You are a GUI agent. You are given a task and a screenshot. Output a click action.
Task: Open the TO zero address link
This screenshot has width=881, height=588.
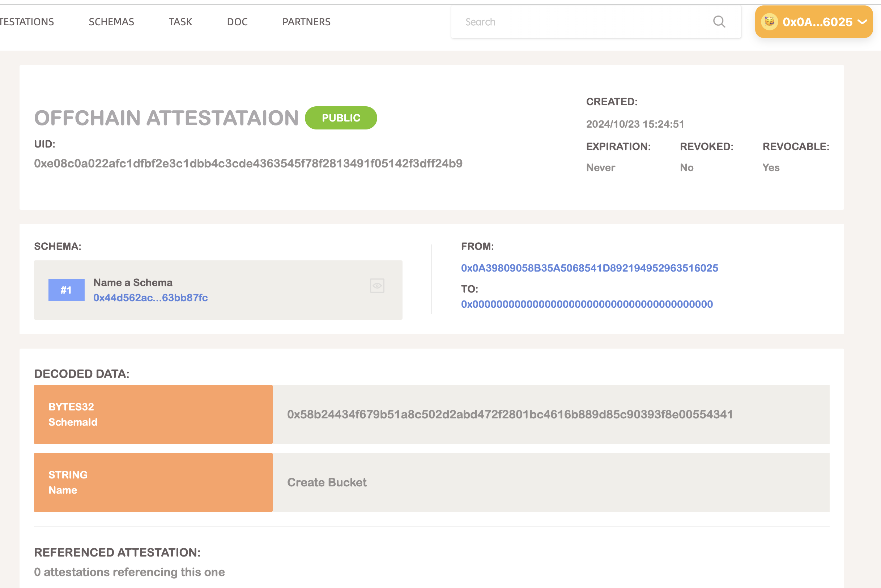pos(587,304)
